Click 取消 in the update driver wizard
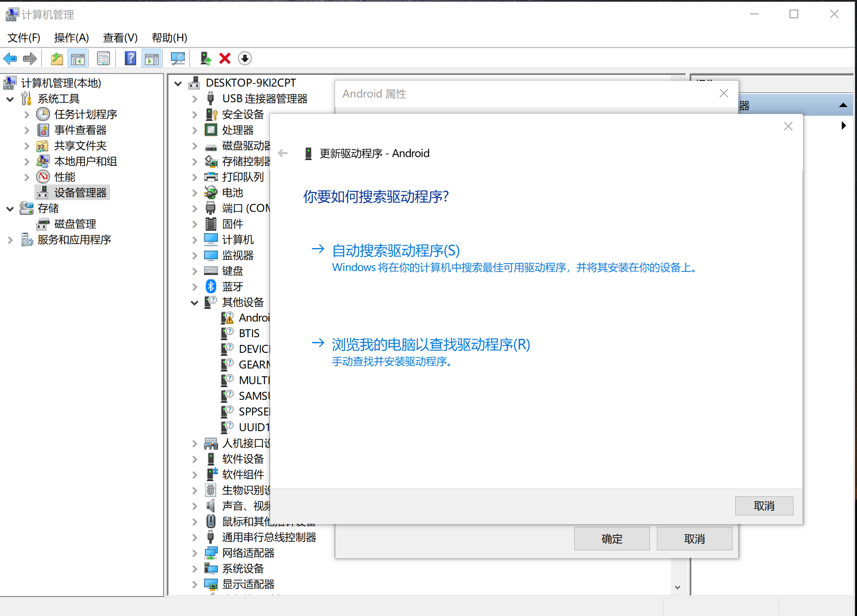The width and height of the screenshot is (857, 616). [763, 506]
